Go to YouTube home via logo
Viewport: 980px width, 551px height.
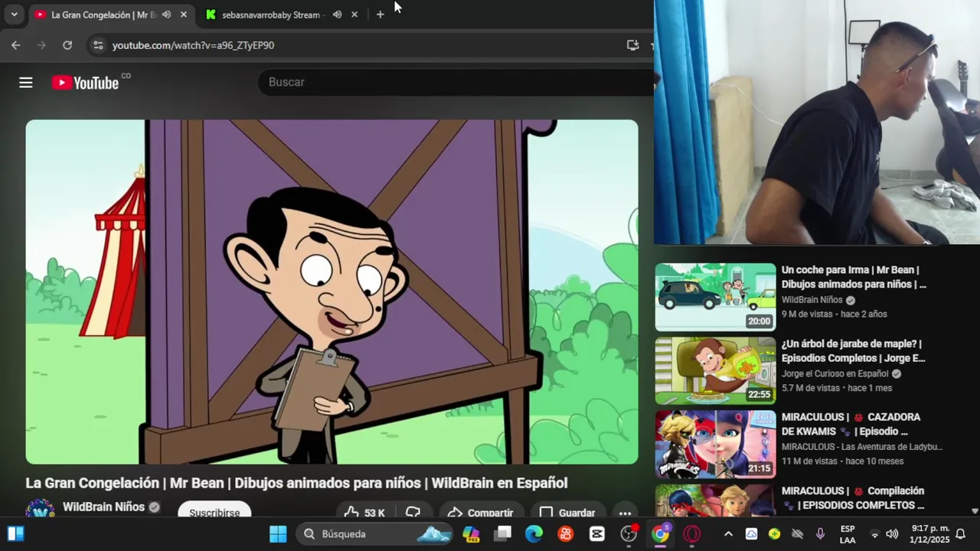point(85,83)
